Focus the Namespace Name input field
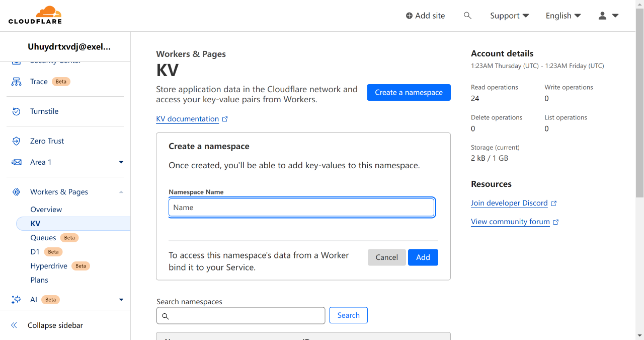 [x=301, y=208]
